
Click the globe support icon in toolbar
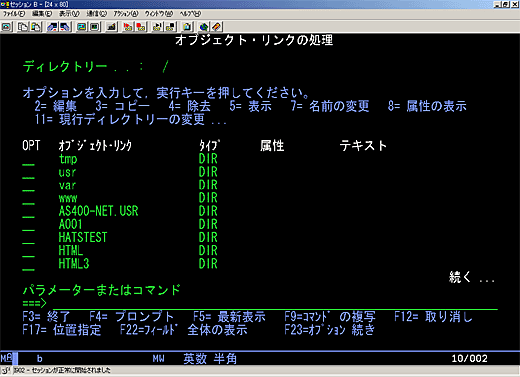point(204,27)
